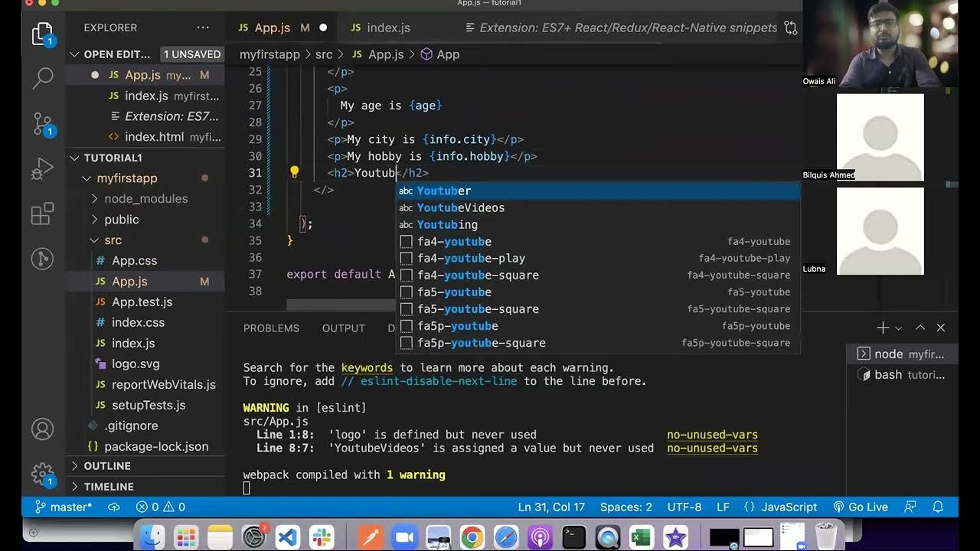The width and height of the screenshot is (980, 551).
Task: Open the Accounts icon in activity bar
Action: click(43, 429)
